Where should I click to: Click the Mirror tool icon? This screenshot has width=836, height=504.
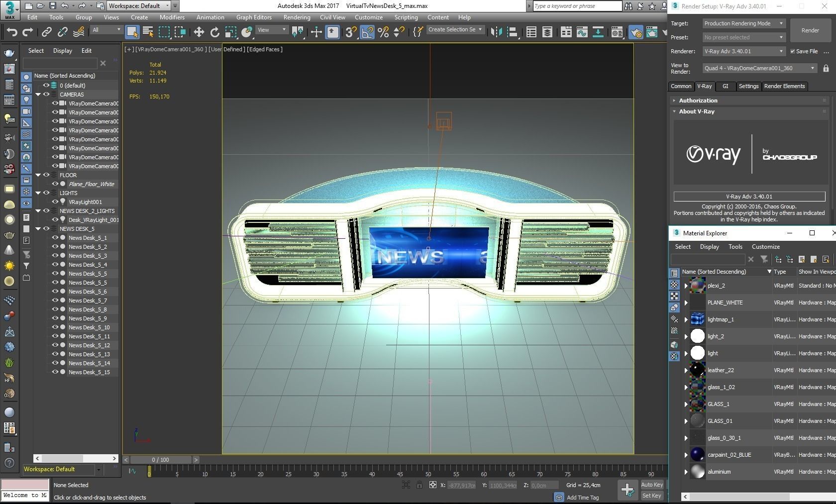[x=496, y=32]
